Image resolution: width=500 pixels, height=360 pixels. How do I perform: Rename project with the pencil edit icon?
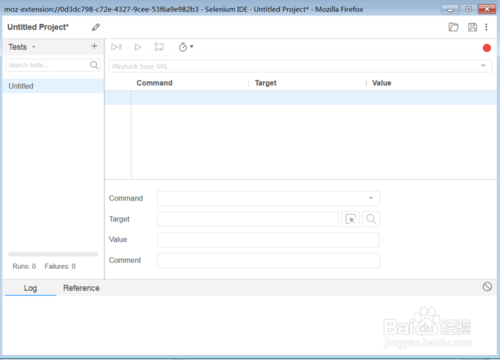pos(96,27)
